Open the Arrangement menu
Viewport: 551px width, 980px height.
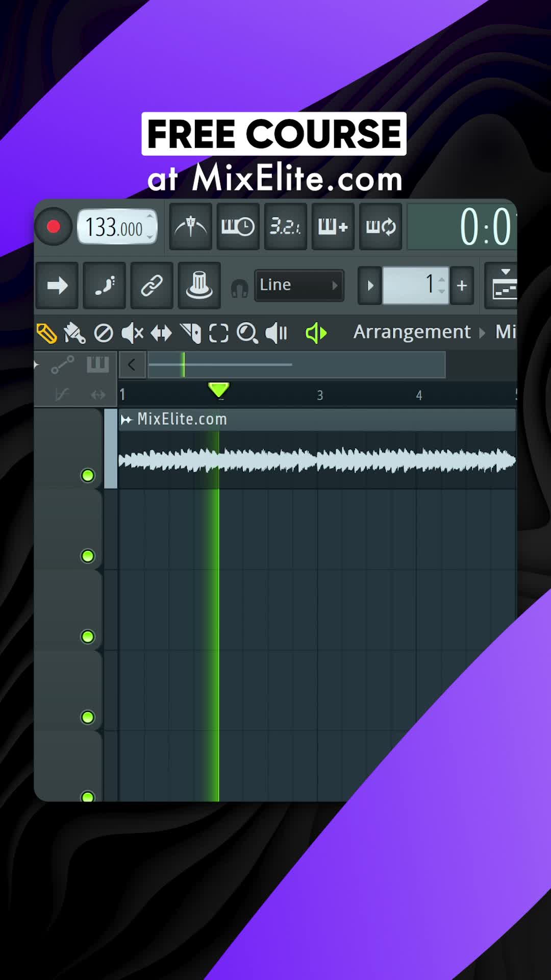(412, 332)
